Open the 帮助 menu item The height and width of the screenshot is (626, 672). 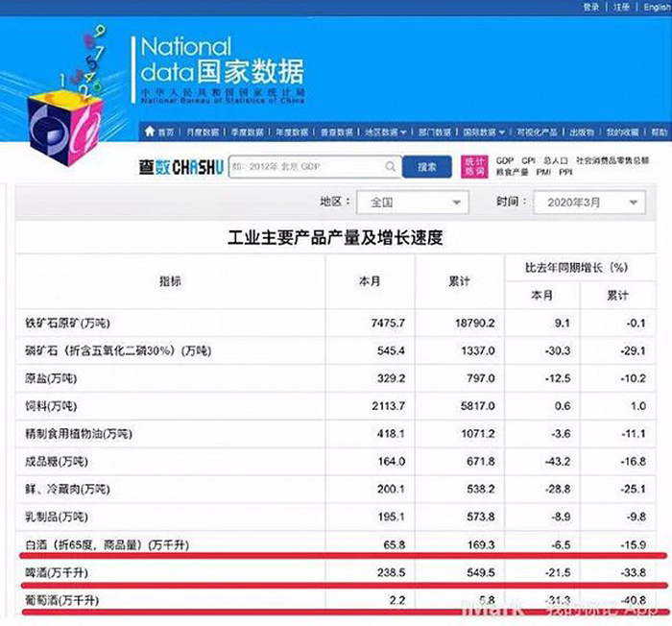[660, 132]
